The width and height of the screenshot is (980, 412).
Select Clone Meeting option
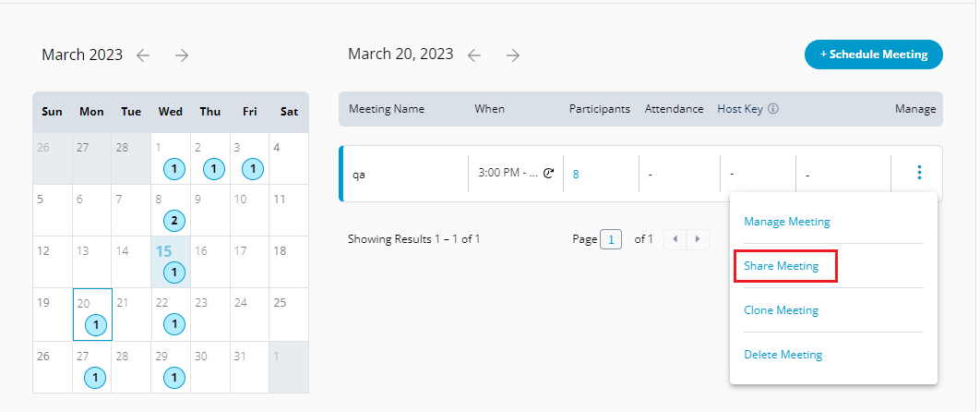coord(782,310)
